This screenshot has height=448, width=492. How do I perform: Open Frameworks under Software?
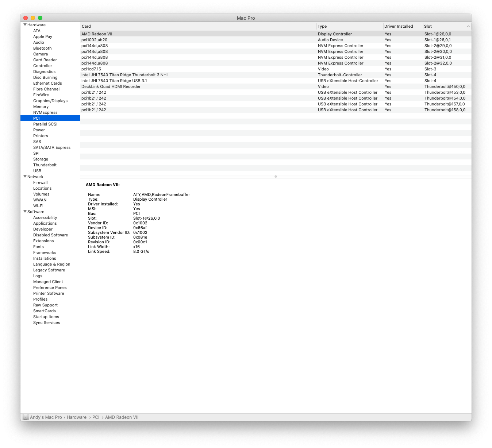pyautogui.click(x=45, y=252)
